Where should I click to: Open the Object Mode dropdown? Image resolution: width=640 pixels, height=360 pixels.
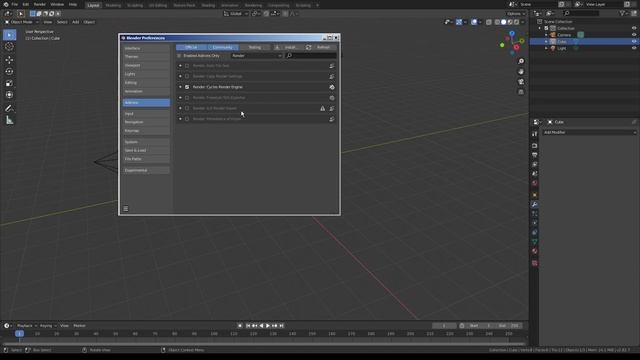coord(21,22)
